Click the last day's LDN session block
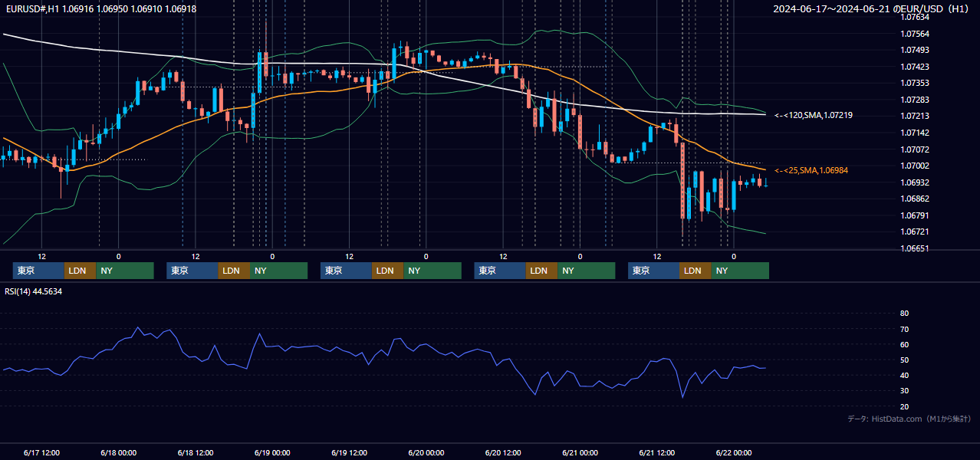 pyautogui.click(x=696, y=271)
